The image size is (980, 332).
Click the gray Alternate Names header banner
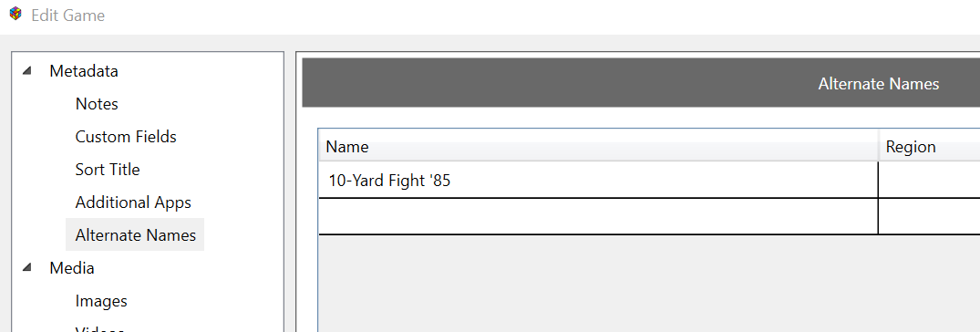tap(641, 82)
